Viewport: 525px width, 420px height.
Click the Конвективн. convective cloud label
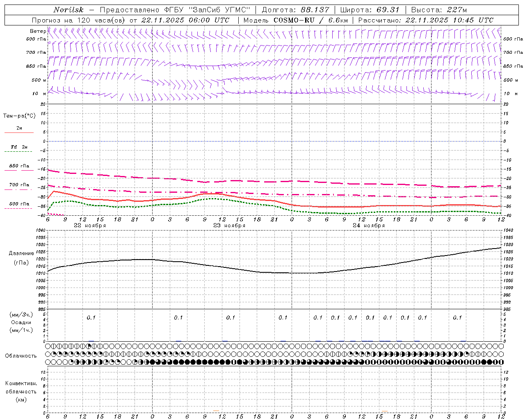coord(21,383)
